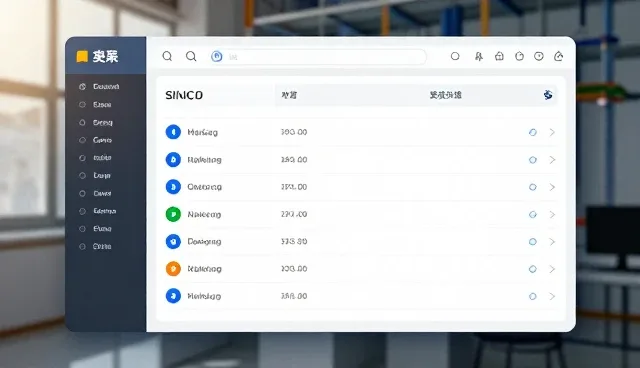Toggle the small circle in green-avatar row
Image resolution: width=640 pixels, height=368 pixels.
tap(533, 215)
